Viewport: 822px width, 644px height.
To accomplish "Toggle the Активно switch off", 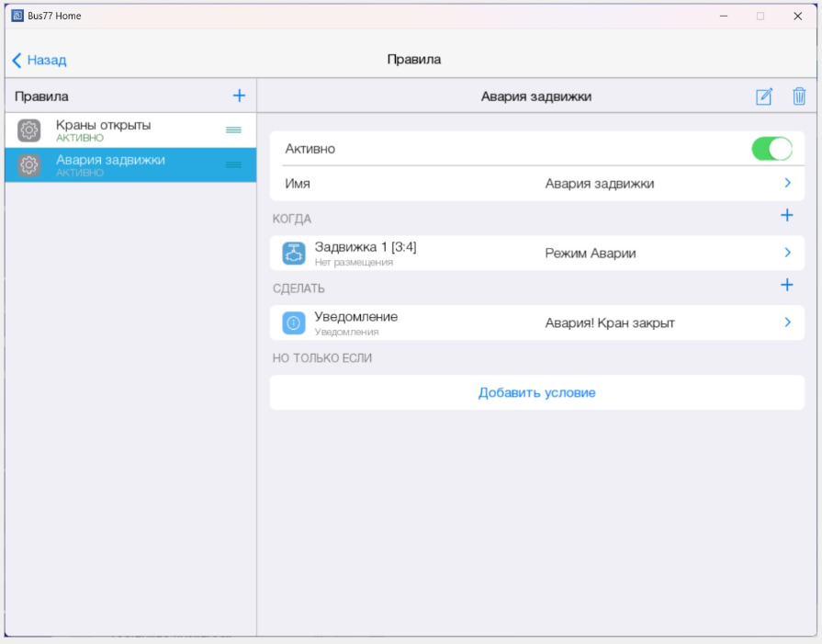I will tap(771, 149).
